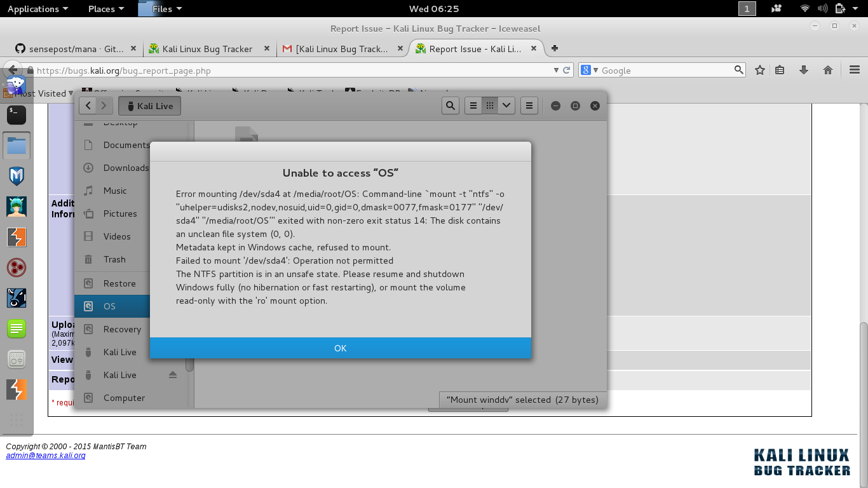868x488 pixels.
Task: Open the Files app menu in top bar
Action: click(x=160, y=9)
